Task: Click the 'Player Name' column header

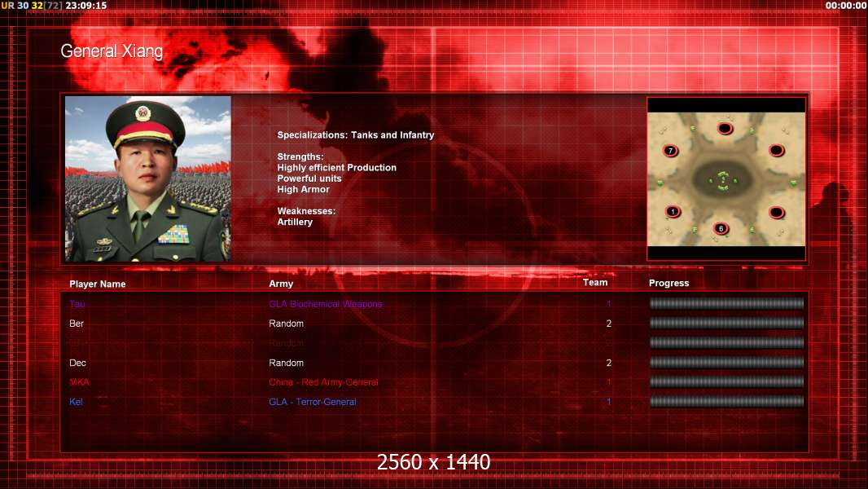Action: pos(98,284)
